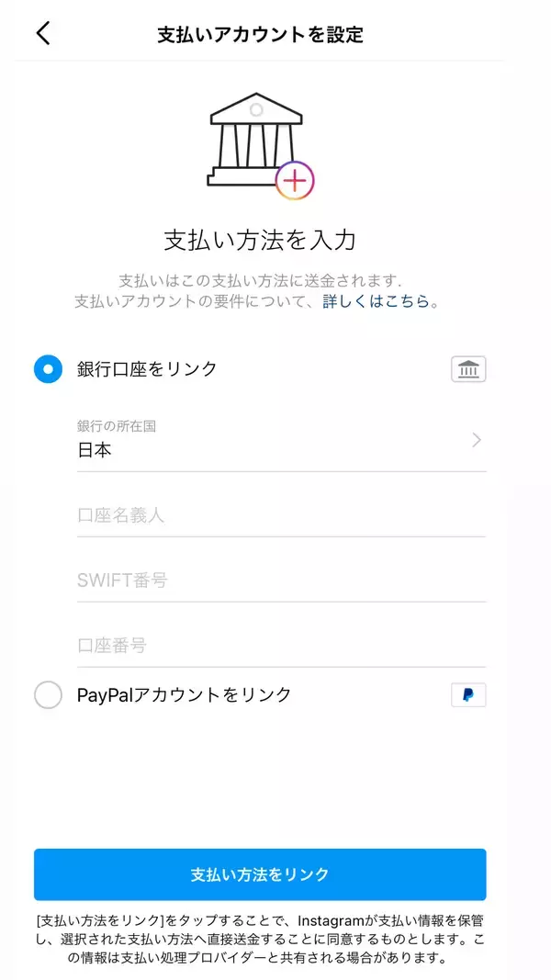The image size is (551, 980).
Task: Tap the Instagram plus badge icon
Action: 295,179
